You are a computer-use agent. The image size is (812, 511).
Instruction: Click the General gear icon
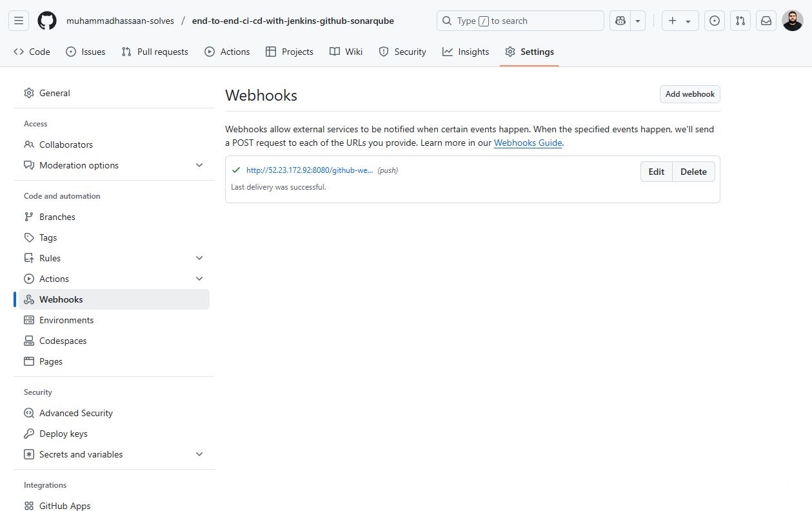pos(29,93)
